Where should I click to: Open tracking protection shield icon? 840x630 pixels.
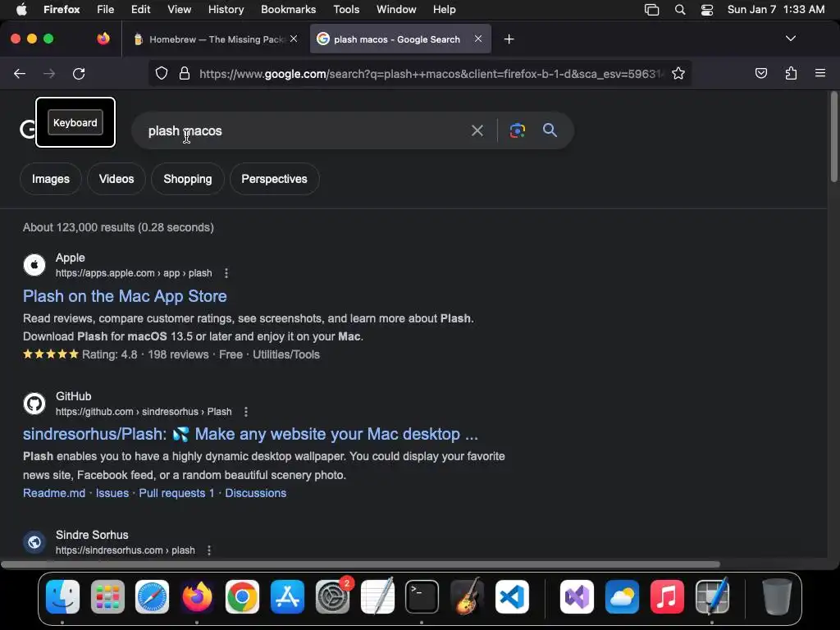click(162, 73)
